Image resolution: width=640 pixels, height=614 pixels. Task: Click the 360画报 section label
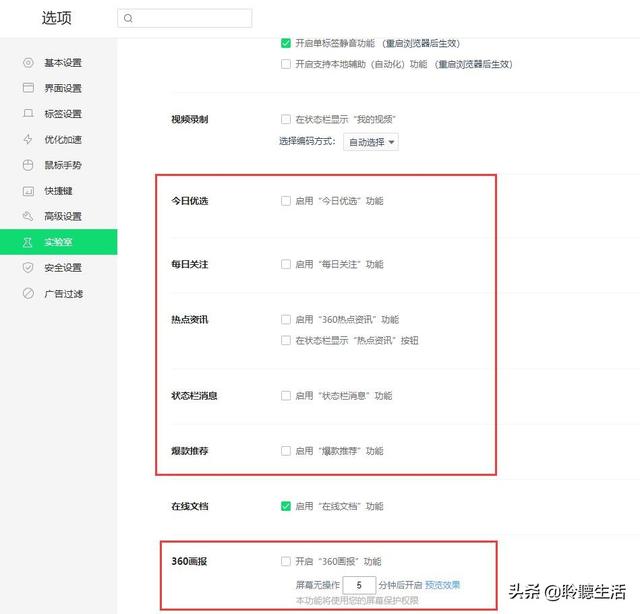(189, 561)
